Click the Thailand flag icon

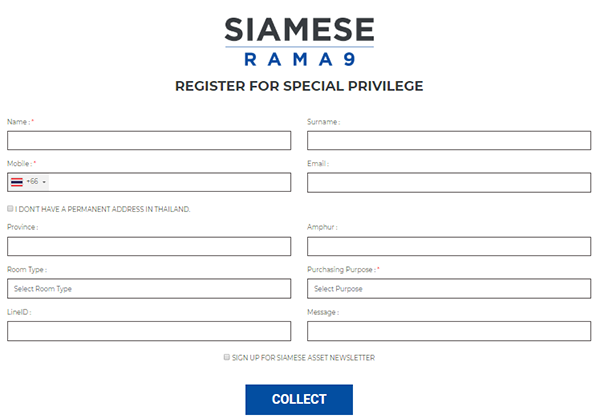coord(17,182)
